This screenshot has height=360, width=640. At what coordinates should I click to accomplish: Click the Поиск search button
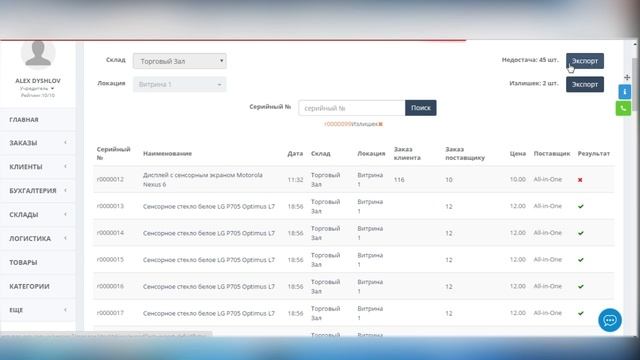[x=420, y=108]
